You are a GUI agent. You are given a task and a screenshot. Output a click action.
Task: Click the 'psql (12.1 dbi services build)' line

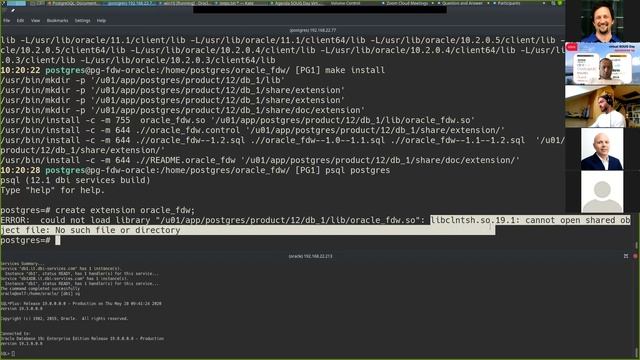coord(76,180)
